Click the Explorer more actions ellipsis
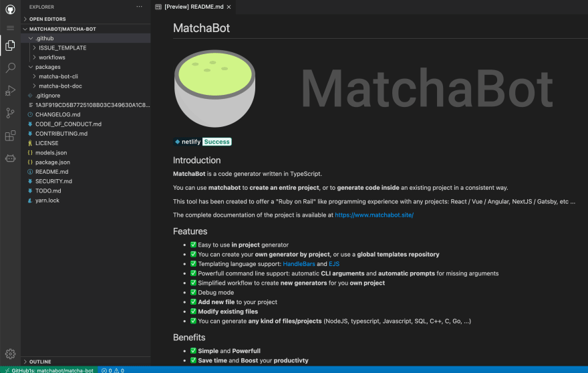 139,7
